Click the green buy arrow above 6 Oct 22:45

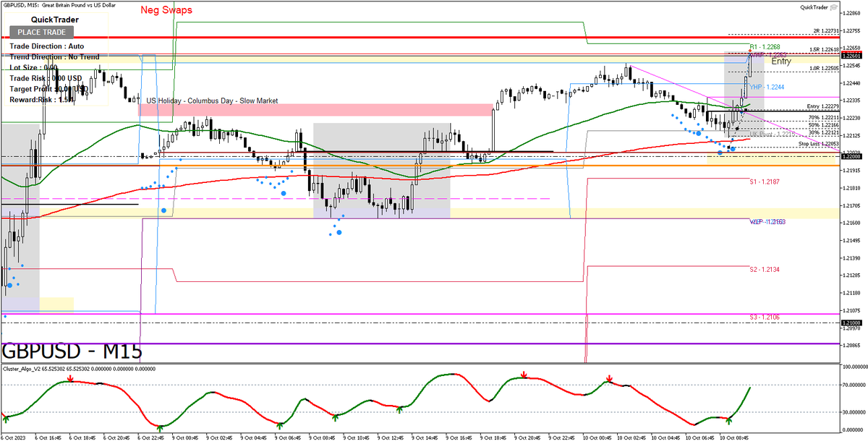pyautogui.click(x=159, y=427)
